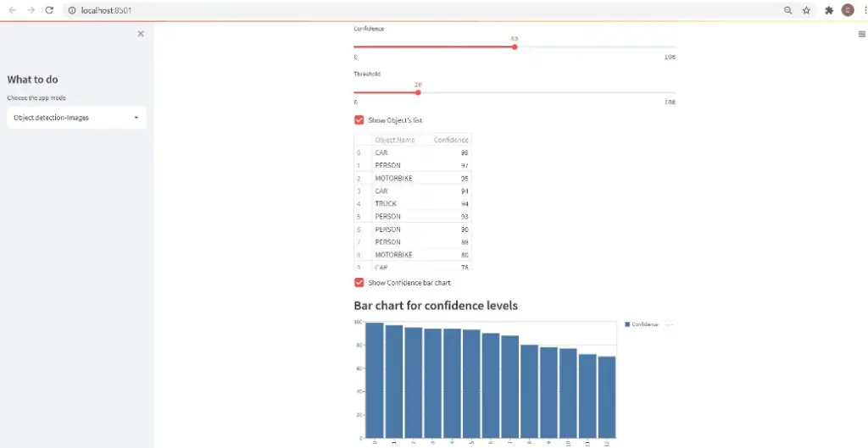Open the chart's three-dot options menu
Image resolution: width=868 pixels, height=448 pixels.
point(669,324)
